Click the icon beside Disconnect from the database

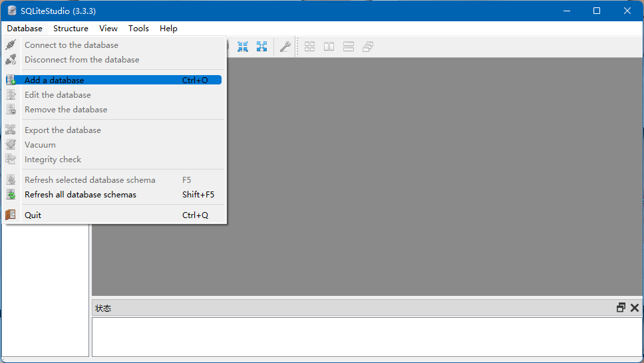tap(11, 60)
